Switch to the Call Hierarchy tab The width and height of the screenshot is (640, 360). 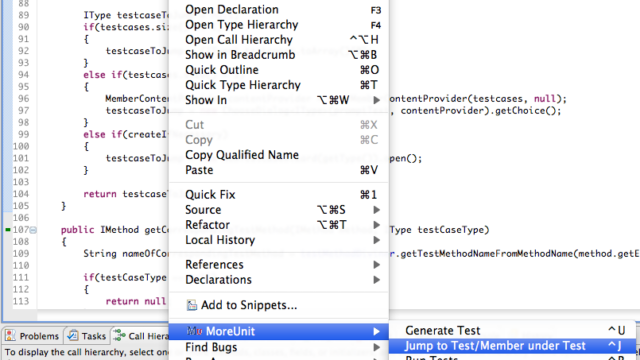click(140, 336)
